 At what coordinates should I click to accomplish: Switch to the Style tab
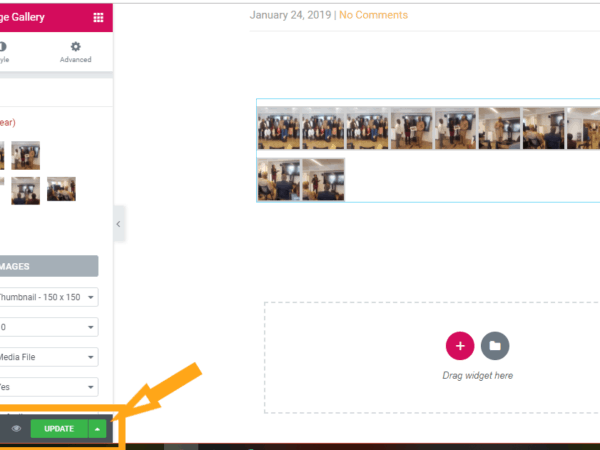(x=3, y=52)
